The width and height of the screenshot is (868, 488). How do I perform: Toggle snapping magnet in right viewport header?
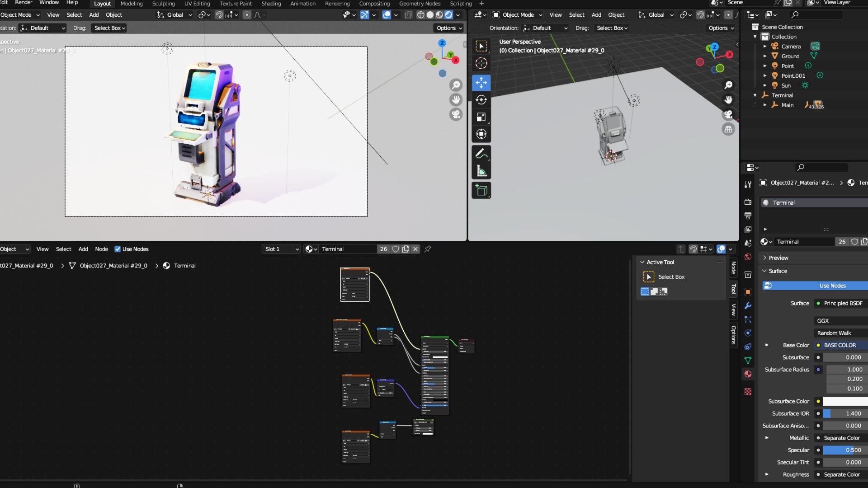pos(700,15)
